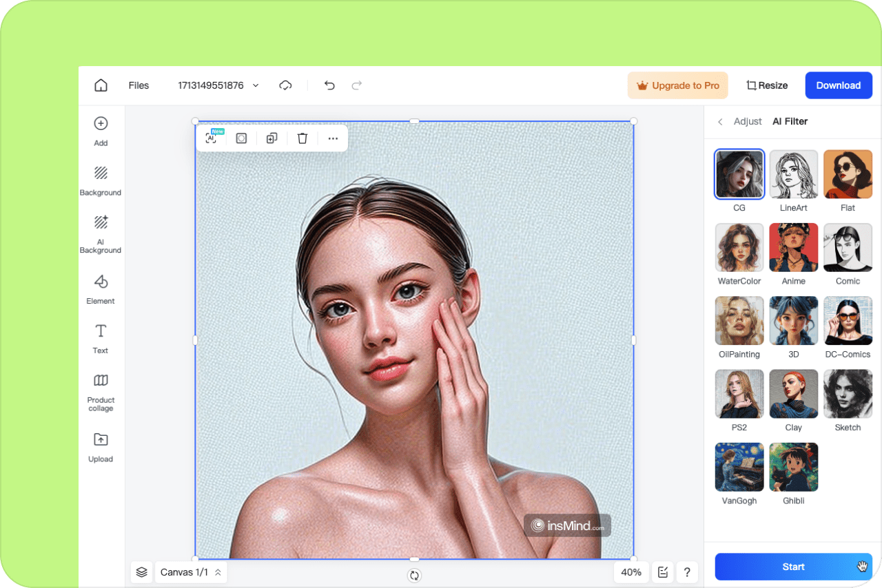
Task: Open the Product collage tool
Action: (101, 393)
